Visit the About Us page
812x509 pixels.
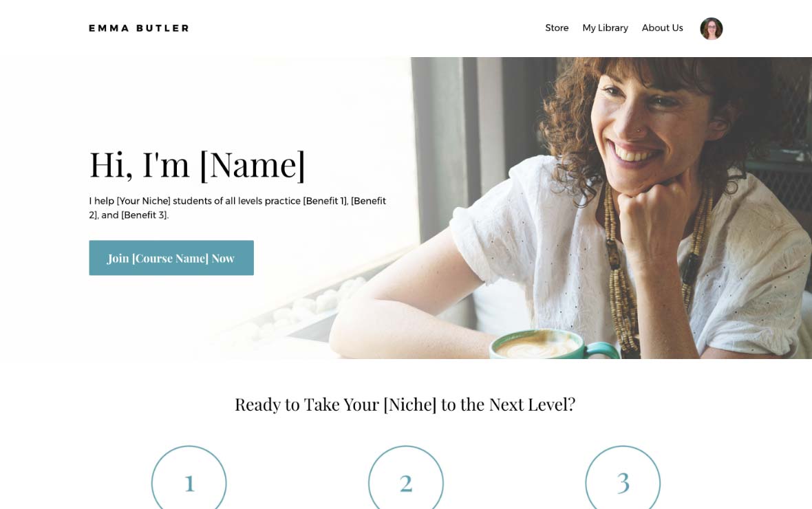tap(663, 28)
